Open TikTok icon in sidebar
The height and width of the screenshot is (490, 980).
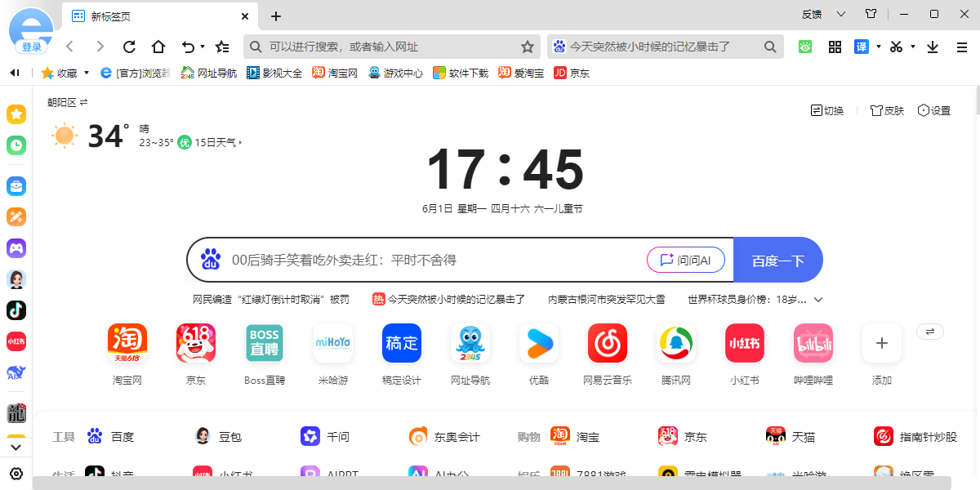[x=16, y=310]
